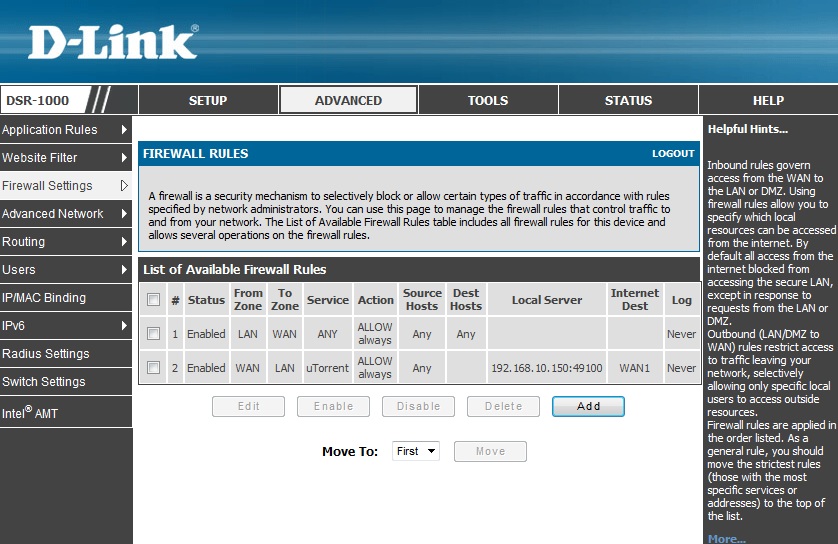Click the Move button
This screenshot has height=544, width=838.
[491, 451]
